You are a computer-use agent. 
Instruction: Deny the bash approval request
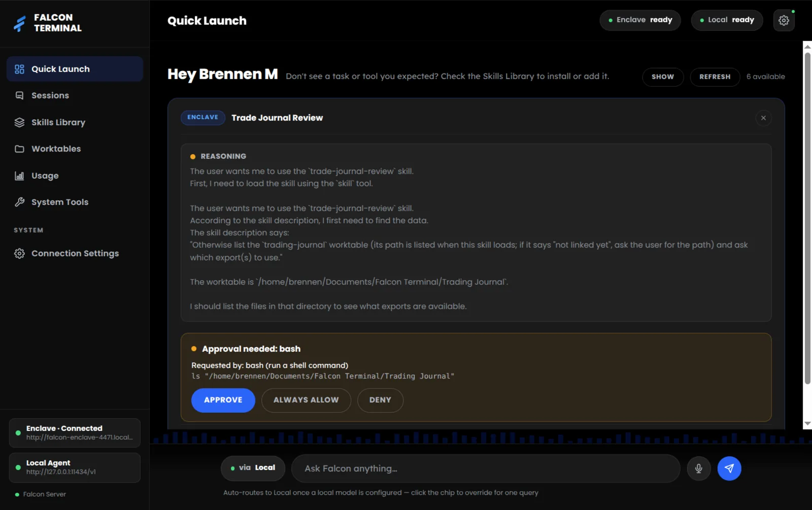(x=380, y=400)
